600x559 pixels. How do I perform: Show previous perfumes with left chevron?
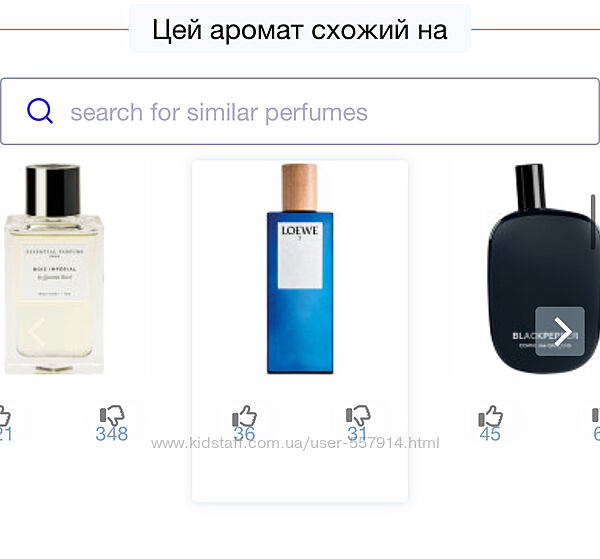point(37,332)
